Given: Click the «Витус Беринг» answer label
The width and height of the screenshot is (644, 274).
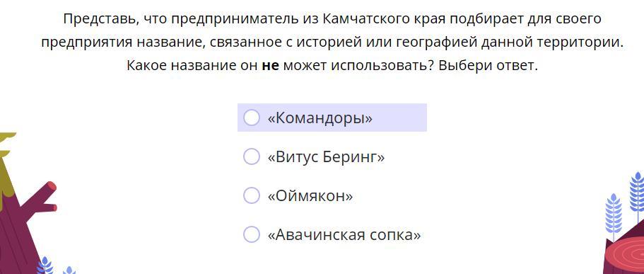Looking at the screenshot, I should tap(326, 157).
